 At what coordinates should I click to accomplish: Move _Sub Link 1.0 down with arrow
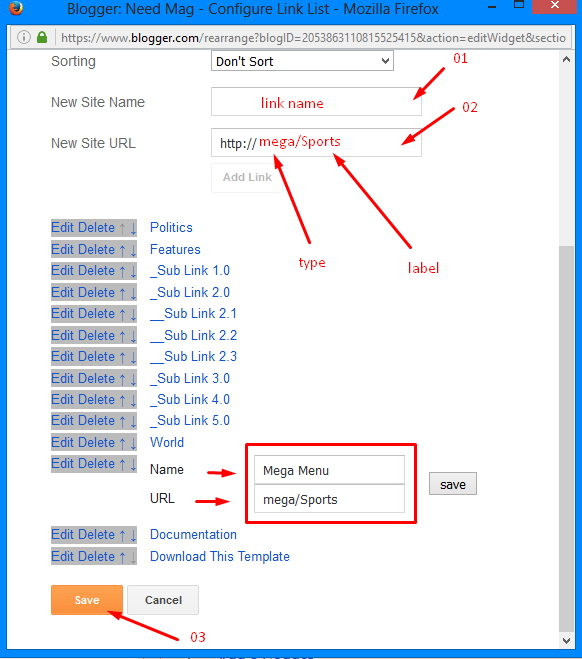coord(133,272)
